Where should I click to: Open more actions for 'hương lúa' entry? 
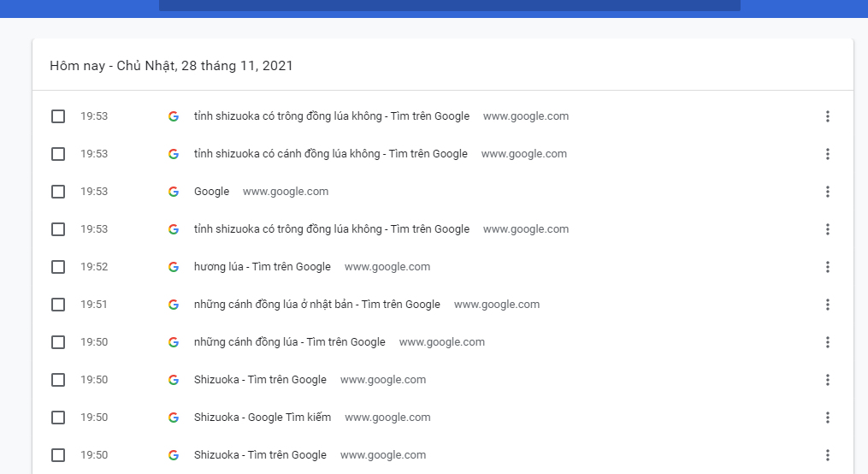tap(827, 267)
